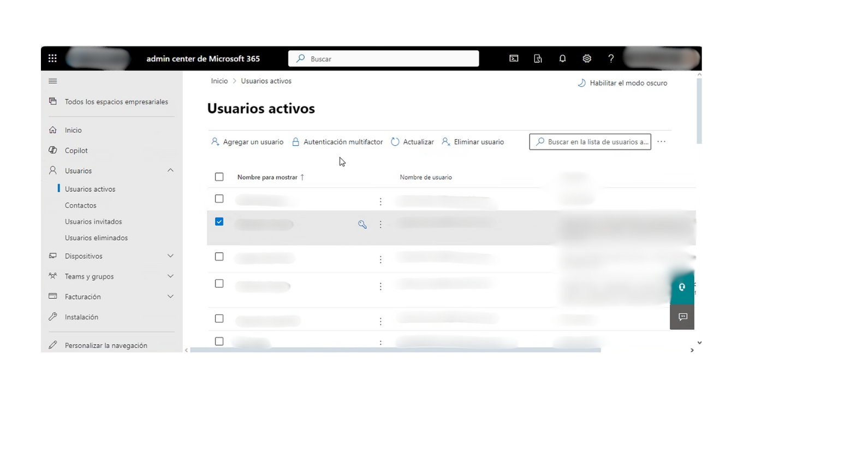The image size is (868, 456).
Task: Go to Usuarios eliminados page
Action: (x=96, y=238)
